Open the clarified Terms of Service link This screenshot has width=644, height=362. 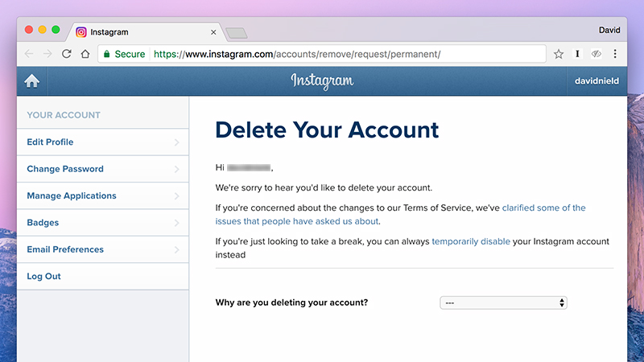pyautogui.click(x=400, y=214)
